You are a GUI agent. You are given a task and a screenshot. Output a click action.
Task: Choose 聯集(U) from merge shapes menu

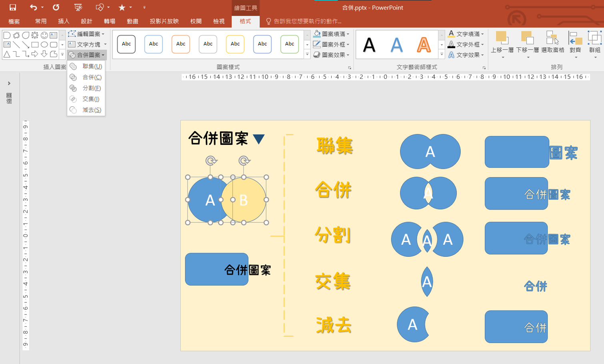pyautogui.click(x=86, y=66)
